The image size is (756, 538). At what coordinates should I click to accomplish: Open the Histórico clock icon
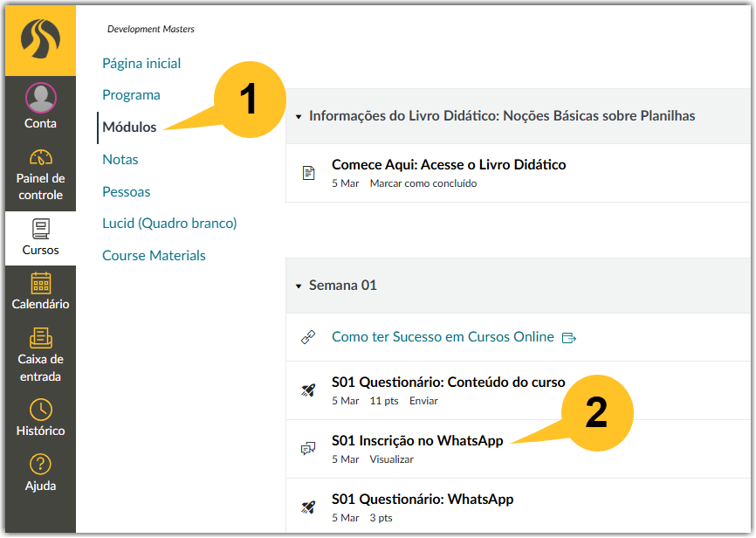[x=40, y=410]
